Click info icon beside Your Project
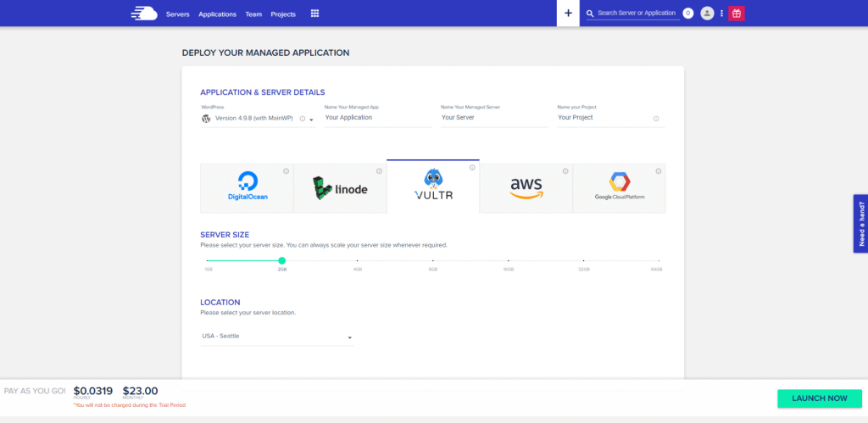868x423 pixels. coord(656,119)
